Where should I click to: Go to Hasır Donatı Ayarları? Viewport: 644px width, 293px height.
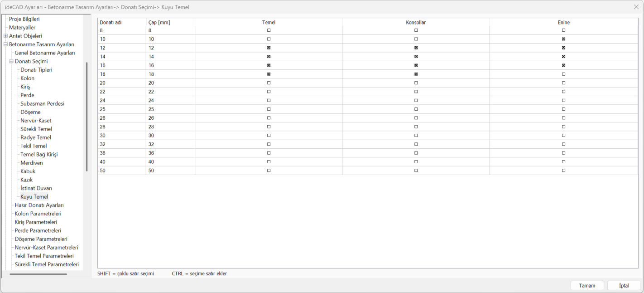point(39,205)
